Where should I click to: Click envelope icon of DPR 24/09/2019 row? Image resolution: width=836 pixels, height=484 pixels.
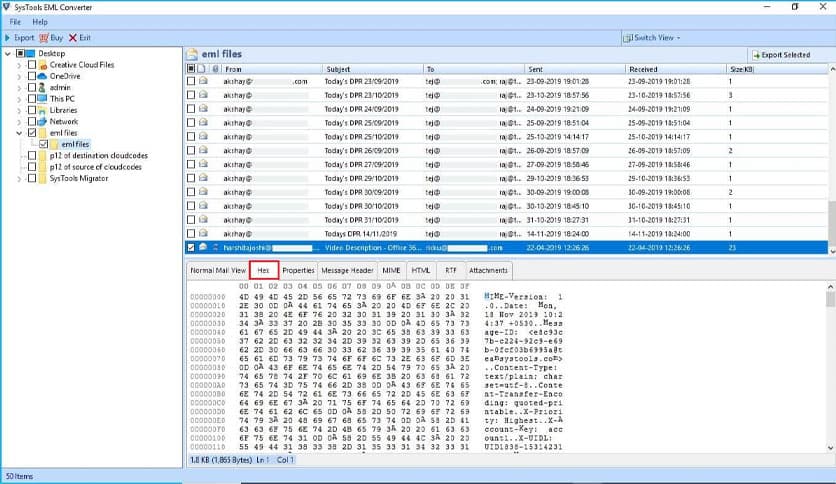point(203,109)
